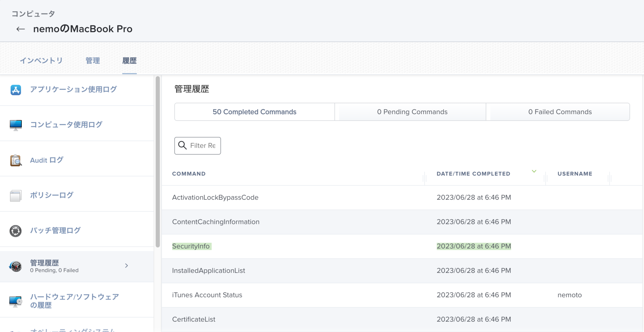Click the folder icon beside ポリシーログ
The image size is (644, 332).
(x=15, y=195)
